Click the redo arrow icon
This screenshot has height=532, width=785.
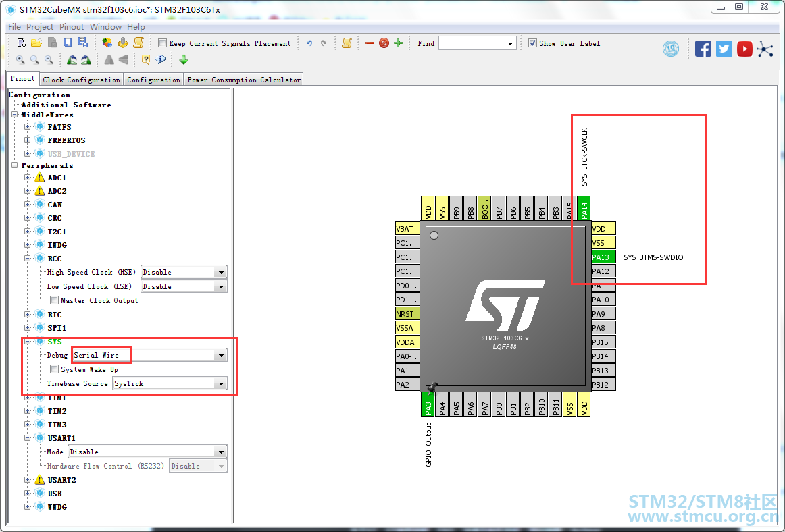pos(324,43)
